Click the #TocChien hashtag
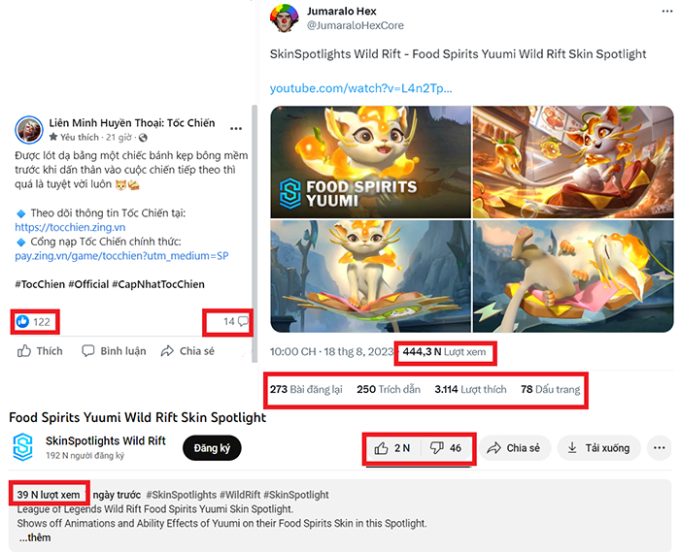The image size is (680, 552). pyautogui.click(x=40, y=284)
